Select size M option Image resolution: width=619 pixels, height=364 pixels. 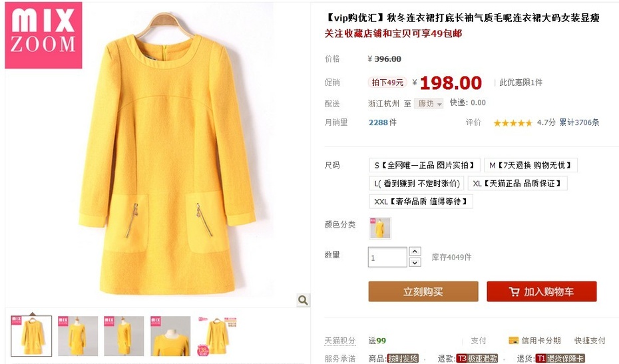click(x=530, y=165)
